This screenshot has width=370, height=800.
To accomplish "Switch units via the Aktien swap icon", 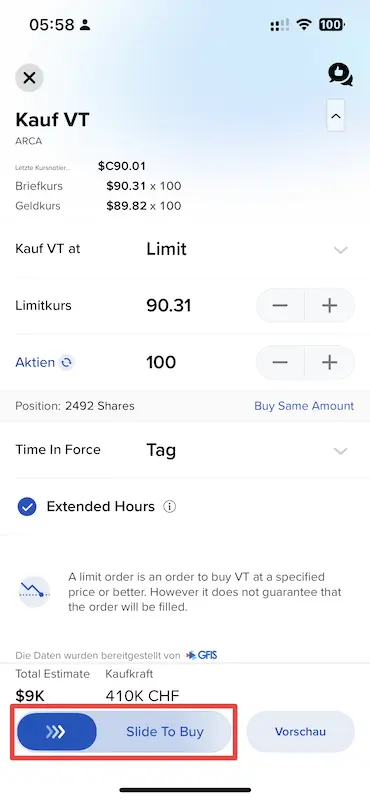I will pos(66,363).
